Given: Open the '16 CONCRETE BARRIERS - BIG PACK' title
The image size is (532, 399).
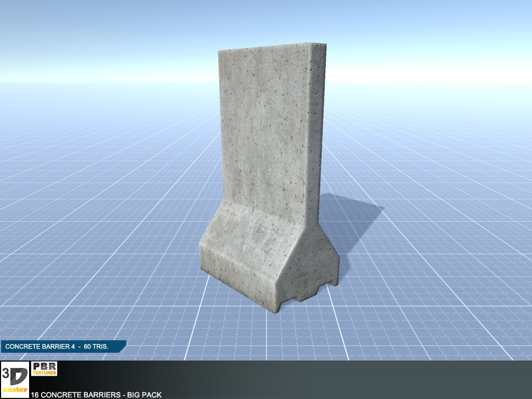Looking at the screenshot, I should [x=96, y=395].
